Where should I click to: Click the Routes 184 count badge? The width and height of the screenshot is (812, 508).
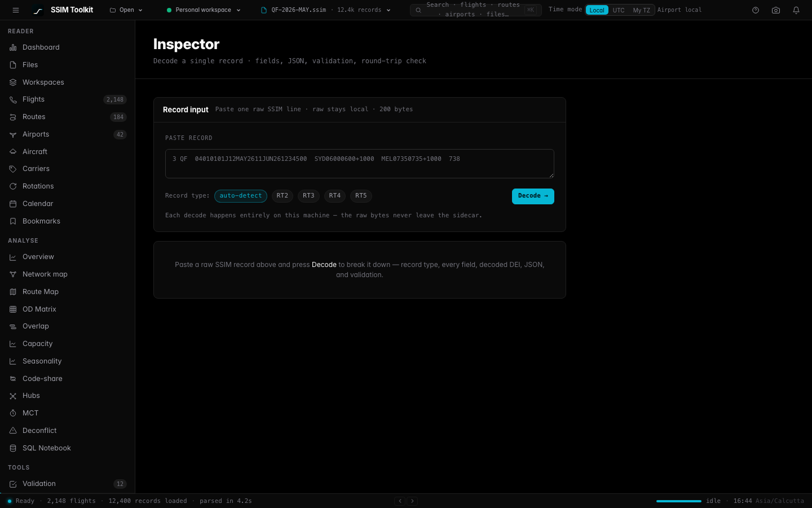tap(118, 117)
